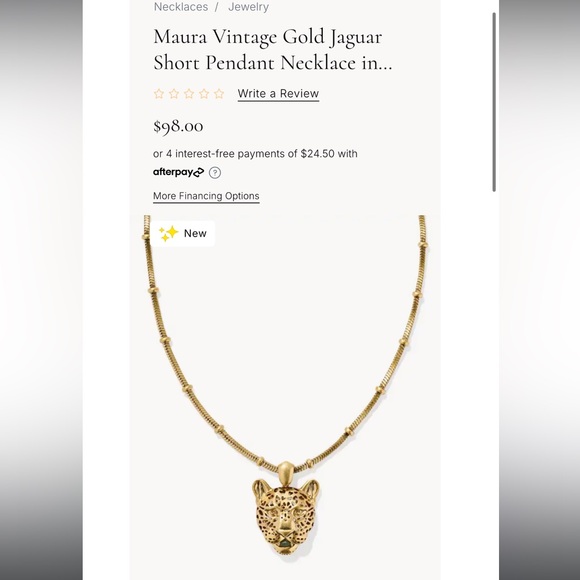Viewport: 580px width, 580px height.
Task: Open the Jewelry breadcrumb link
Action: click(249, 7)
